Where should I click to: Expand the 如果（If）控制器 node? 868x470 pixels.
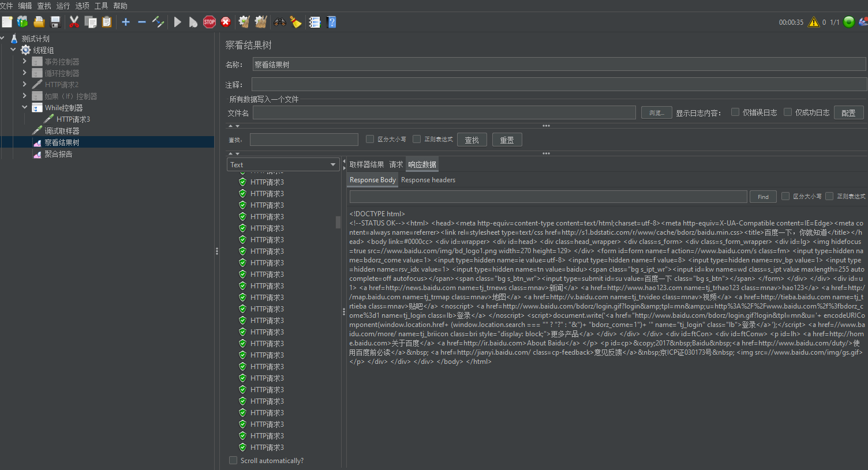click(24, 96)
